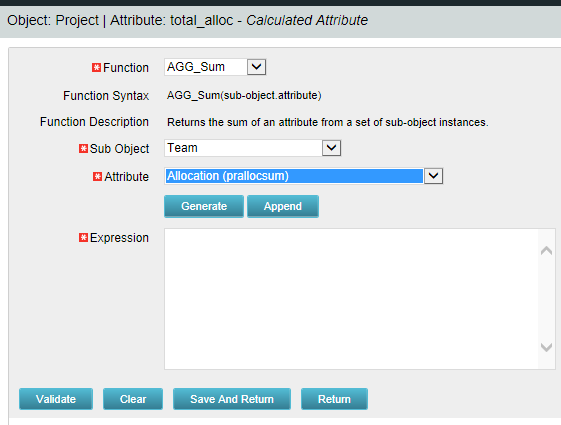Clear the expression
This screenshot has width=561, height=425.
pos(133,399)
